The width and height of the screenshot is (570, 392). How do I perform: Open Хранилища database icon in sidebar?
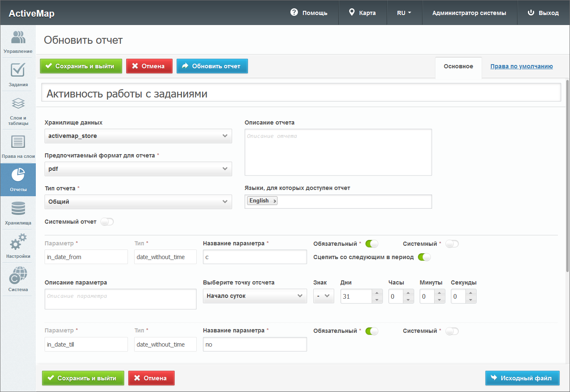point(18,209)
